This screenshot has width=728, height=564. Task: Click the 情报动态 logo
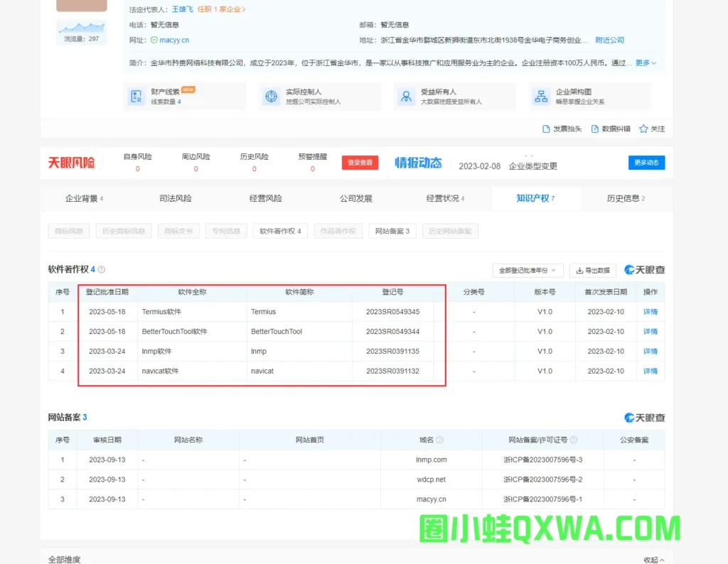[x=418, y=163]
